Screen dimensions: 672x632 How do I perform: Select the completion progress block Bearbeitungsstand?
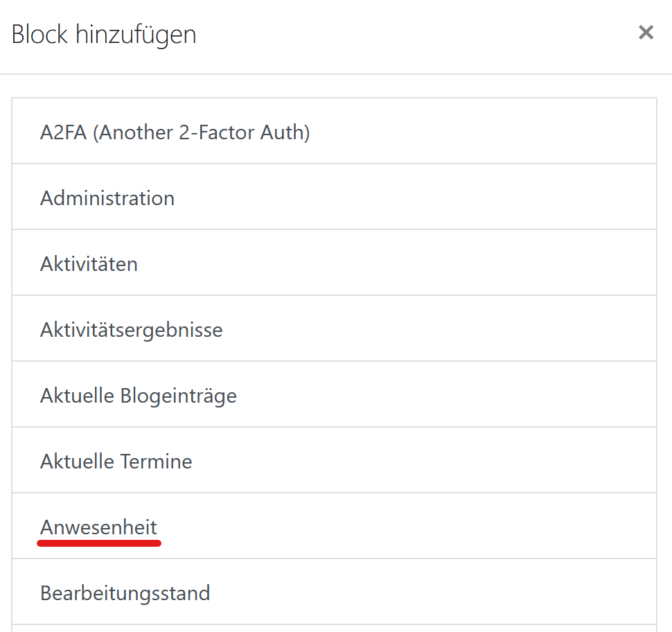point(335,592)
